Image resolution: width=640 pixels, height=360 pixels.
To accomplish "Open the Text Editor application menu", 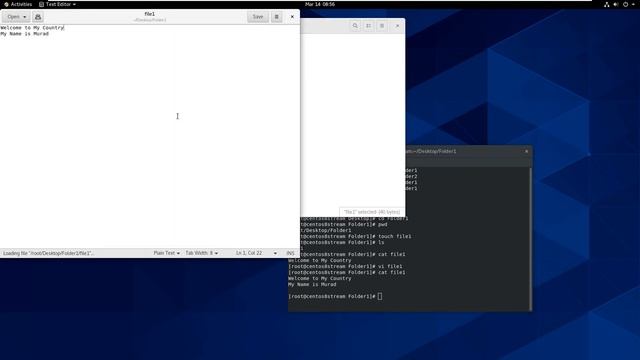I will pyautogui.click(x=58, y=4).
